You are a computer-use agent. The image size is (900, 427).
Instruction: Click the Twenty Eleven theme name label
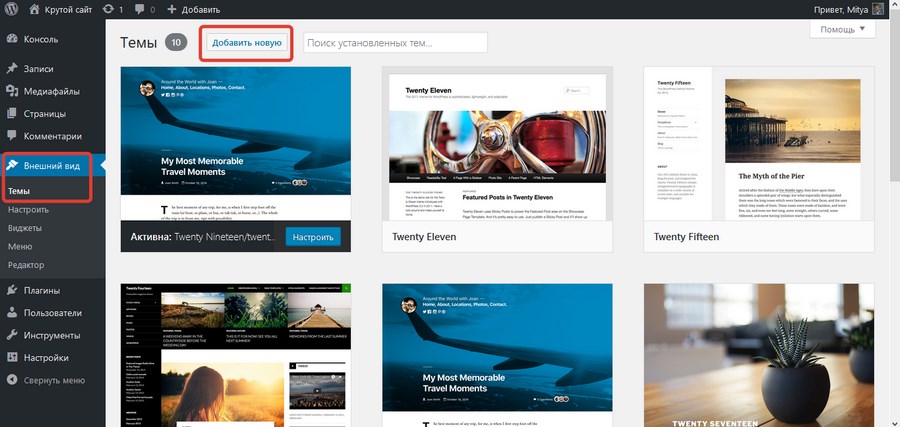tap(424, 236)
